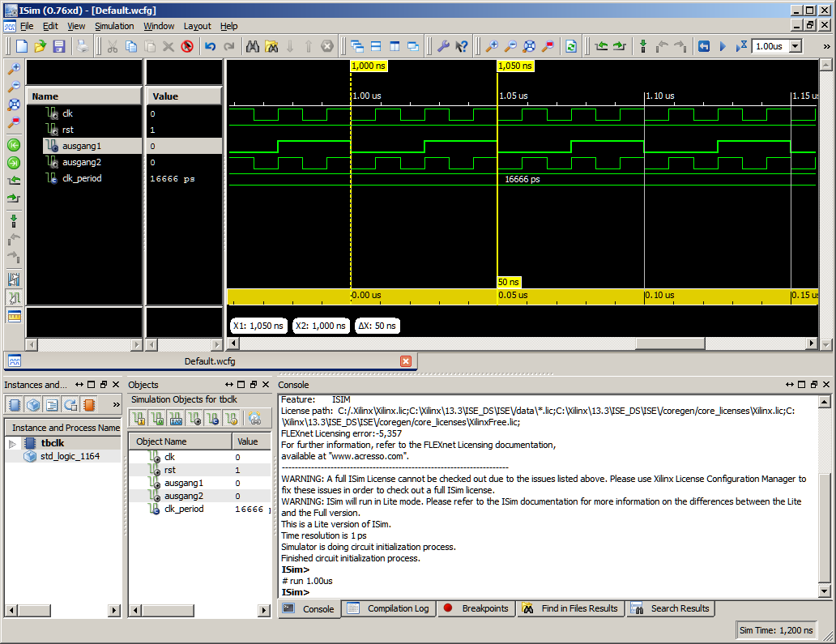Click the Undo arrow in the toolbar
This screenshot has height=644, width=836.
tap(210, 46)
